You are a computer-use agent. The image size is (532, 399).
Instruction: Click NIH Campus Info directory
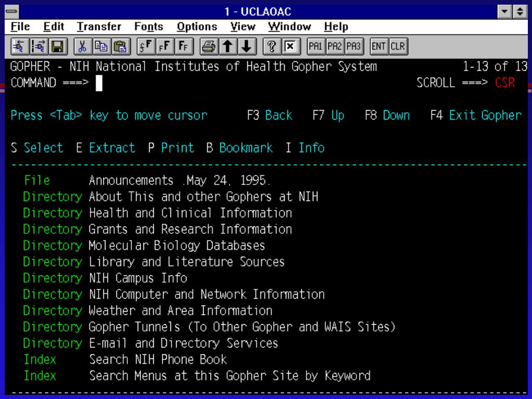pyautogui.click(x=138, y=278)
